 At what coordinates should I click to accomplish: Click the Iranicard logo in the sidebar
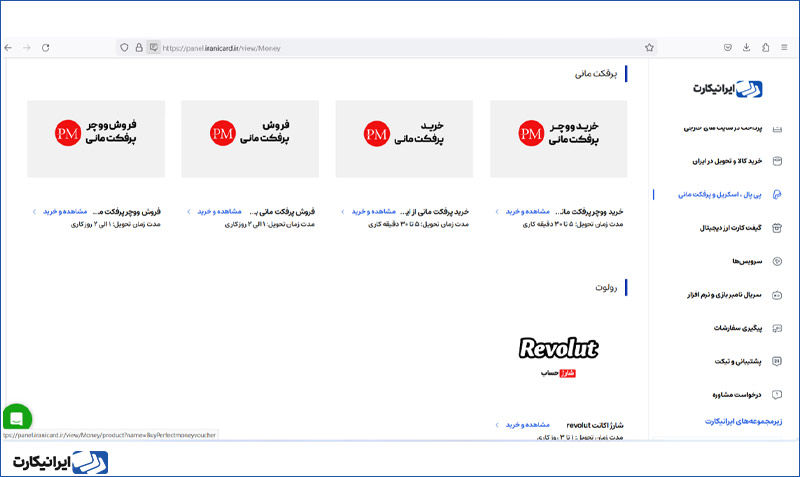point(727,89)
